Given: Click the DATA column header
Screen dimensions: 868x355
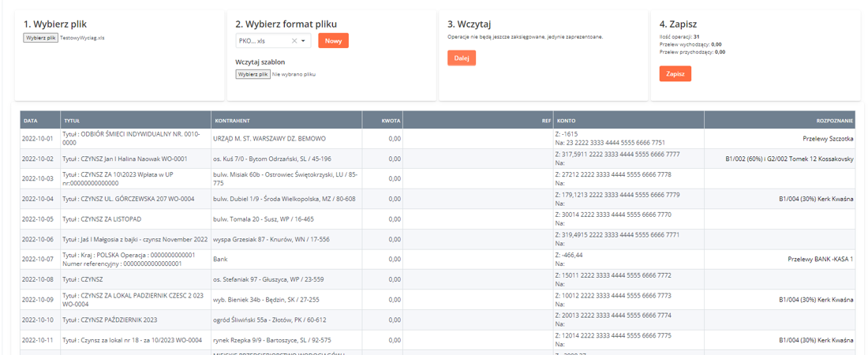Looking at the screenshot, I should coord(31,121).
